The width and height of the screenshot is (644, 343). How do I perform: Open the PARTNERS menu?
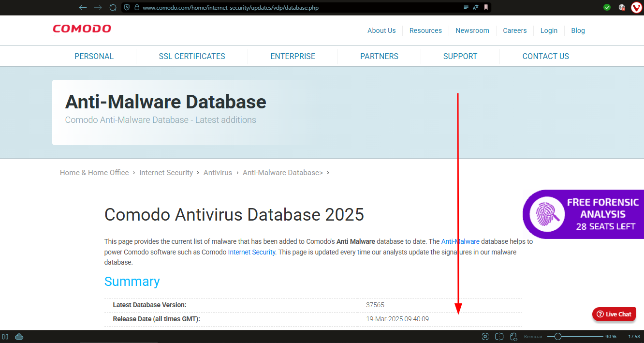point(379,56)
